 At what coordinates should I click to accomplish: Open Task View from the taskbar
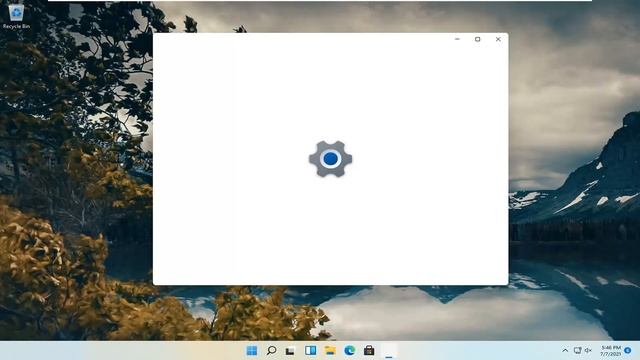coord(290,351)
